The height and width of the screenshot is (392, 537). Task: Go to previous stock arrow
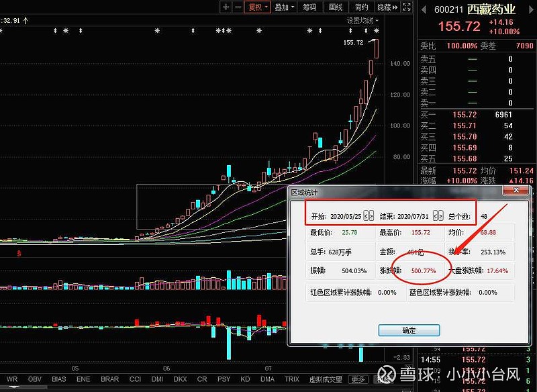tap(424, 9)
